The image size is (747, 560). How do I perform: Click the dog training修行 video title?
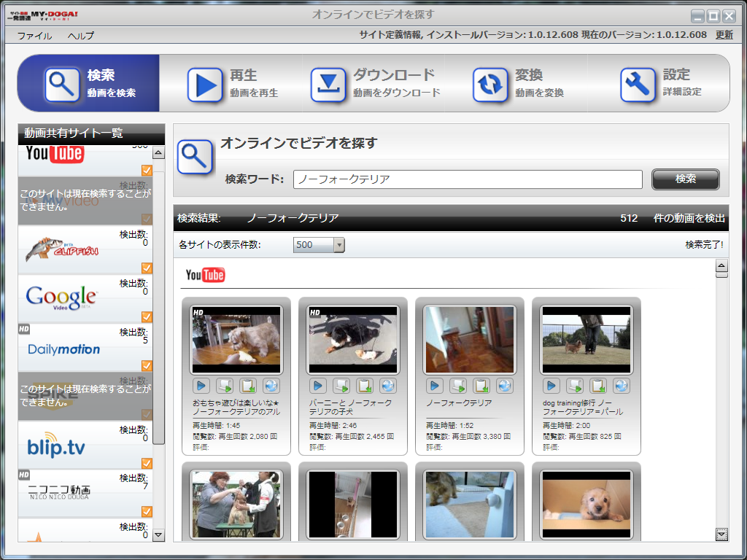pos(583,407)
